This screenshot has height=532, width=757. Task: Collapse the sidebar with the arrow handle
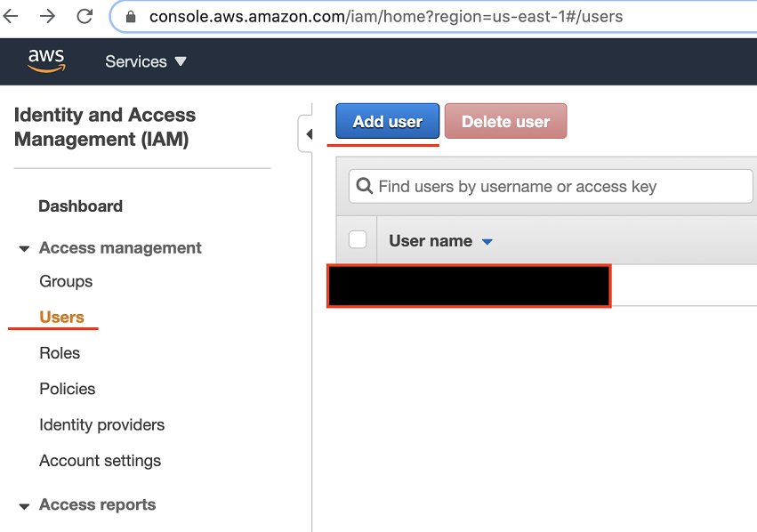click(309, 134)
